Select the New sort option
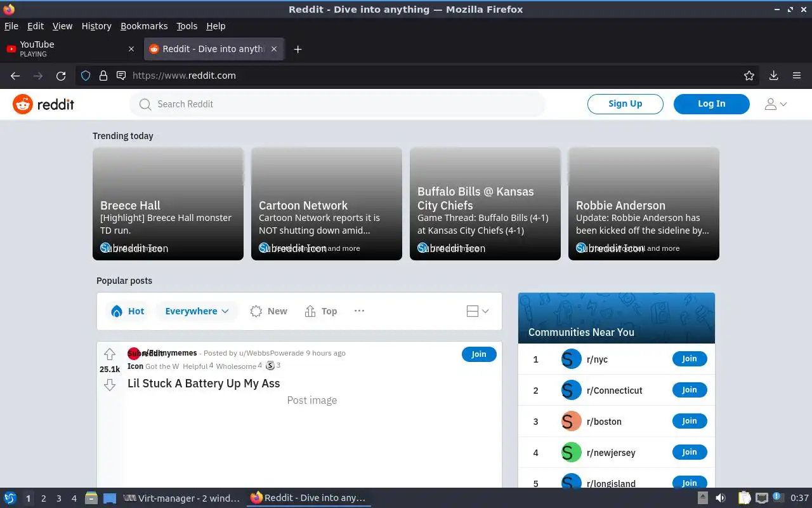Viewport: 812px width, 508px height. pyautogui.click(x=269, y=311)
